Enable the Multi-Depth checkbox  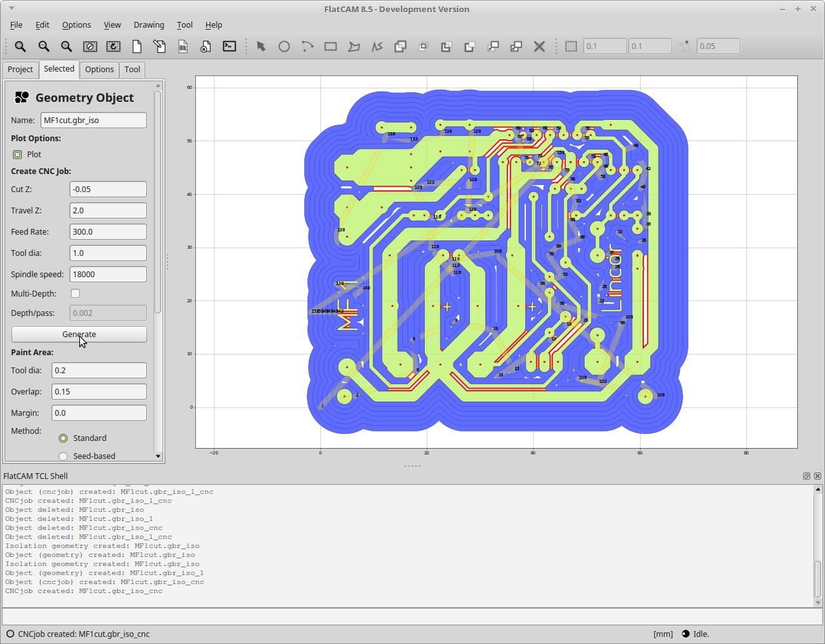click(75, 293)
